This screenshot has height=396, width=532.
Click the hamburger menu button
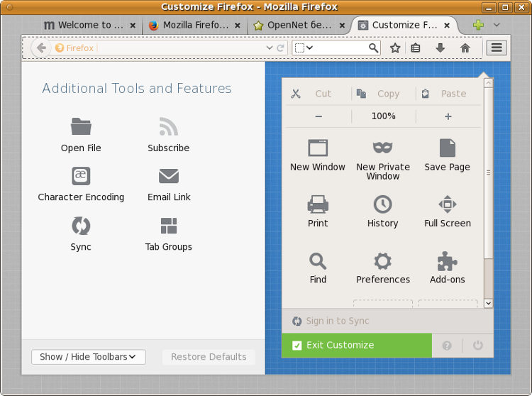pyautogui.click(x=497, y=48)
